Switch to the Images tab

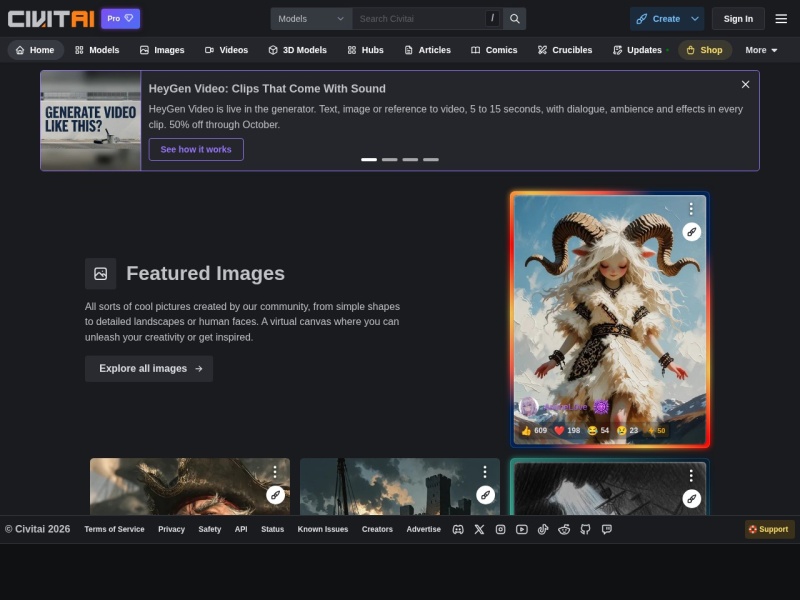pos(162,50)
